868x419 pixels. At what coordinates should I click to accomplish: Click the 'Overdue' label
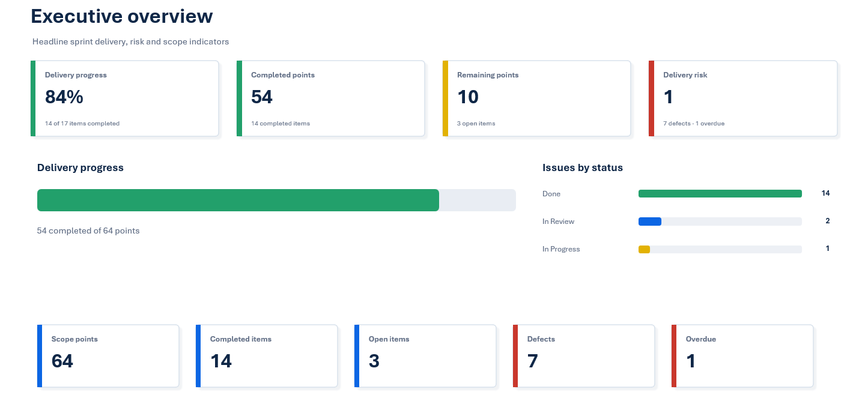pos(701,339)
